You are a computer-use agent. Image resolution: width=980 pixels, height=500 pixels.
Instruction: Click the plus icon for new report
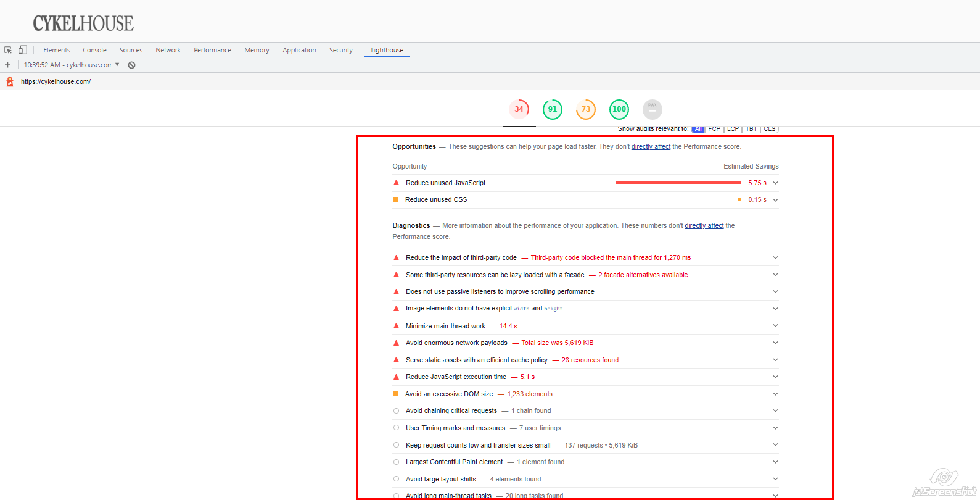pos(7,65)
